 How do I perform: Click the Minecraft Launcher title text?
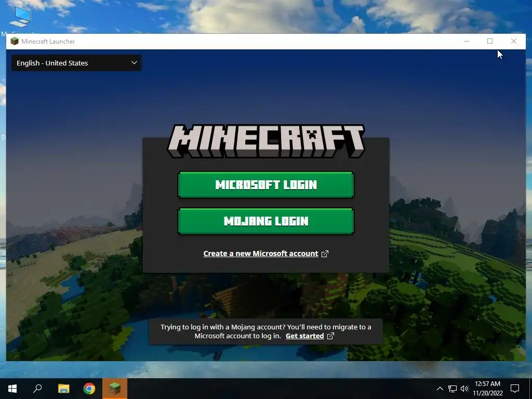coord(48,42)
